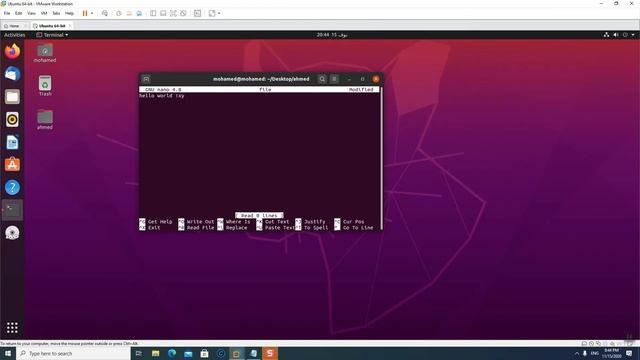Image resolution: width=640 pixels, height=360 pixels.
Task: Revert the VM to its snapshot
Action: pos(129,13)
